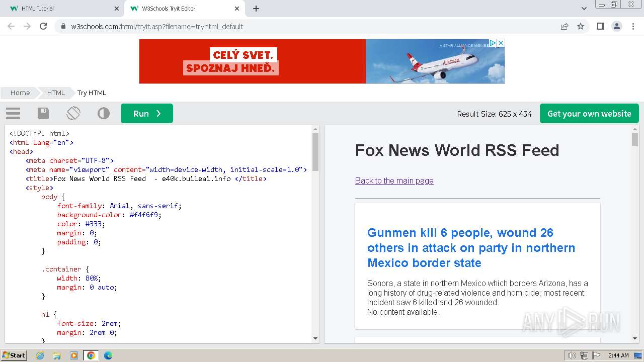
Task: Click the Austrian airline banner ad
Action: tap(322, 61)
